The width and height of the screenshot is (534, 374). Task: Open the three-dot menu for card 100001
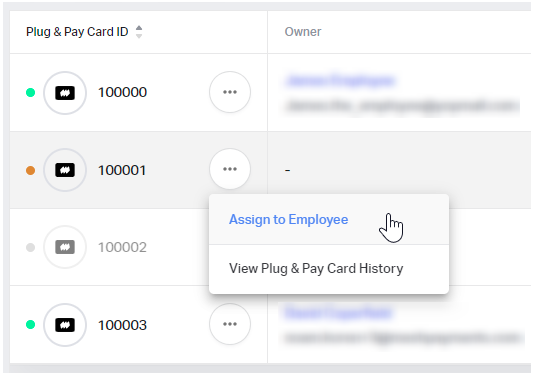pyautogui.click(x=230, y=169)
